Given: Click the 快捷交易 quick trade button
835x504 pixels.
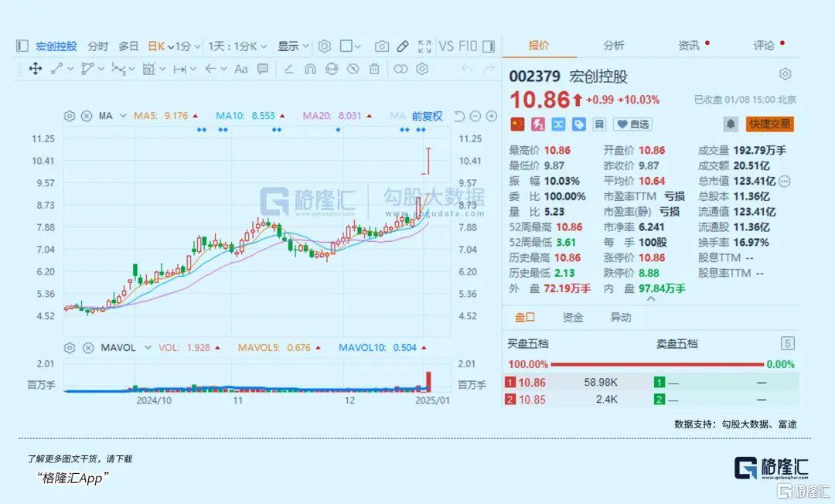Looking at the screenshot, I should 769,124.
